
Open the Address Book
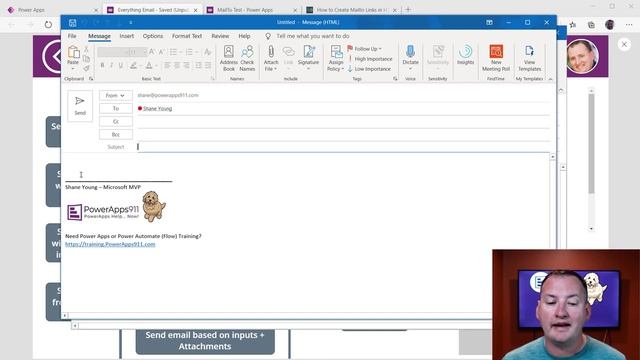click(x=229, y=58)
